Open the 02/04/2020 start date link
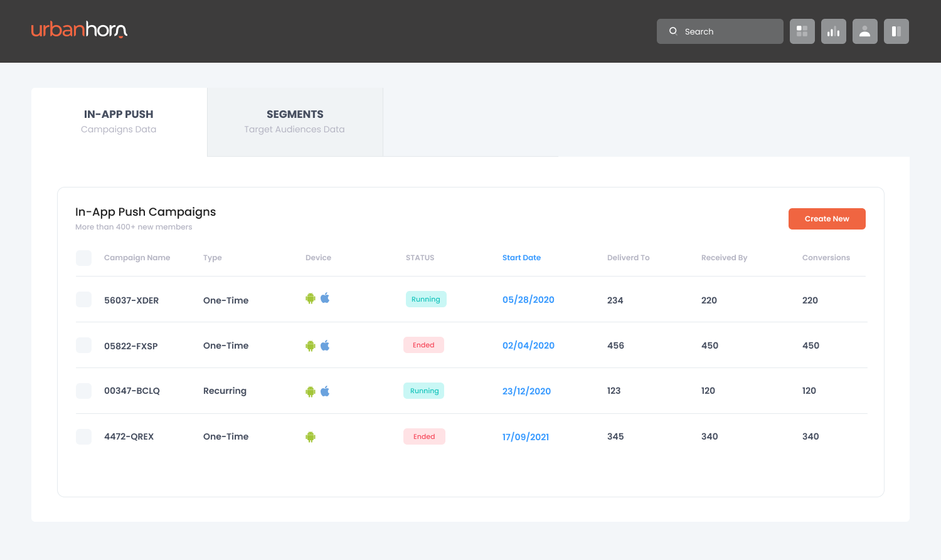This screenshot has width=941, height=560. tap(528, 346)
